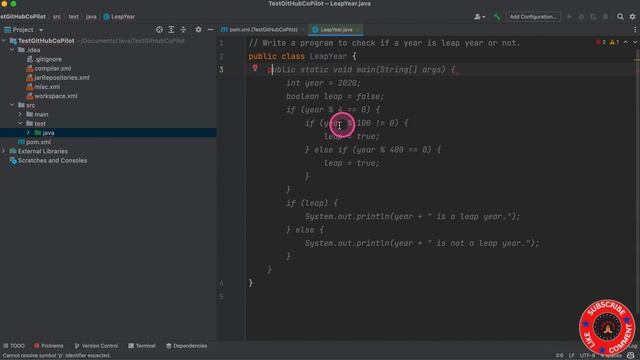Hide the Project tool window
Image resolution: width=640 pixels, height=360 pixels.
tap(210, 30)
